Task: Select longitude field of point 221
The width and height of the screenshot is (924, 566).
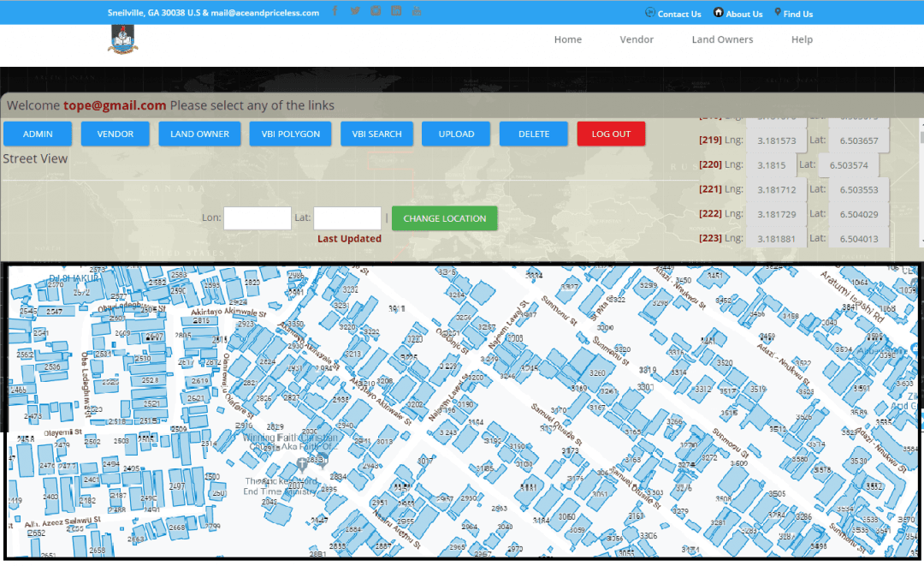Action: (776, 189)
